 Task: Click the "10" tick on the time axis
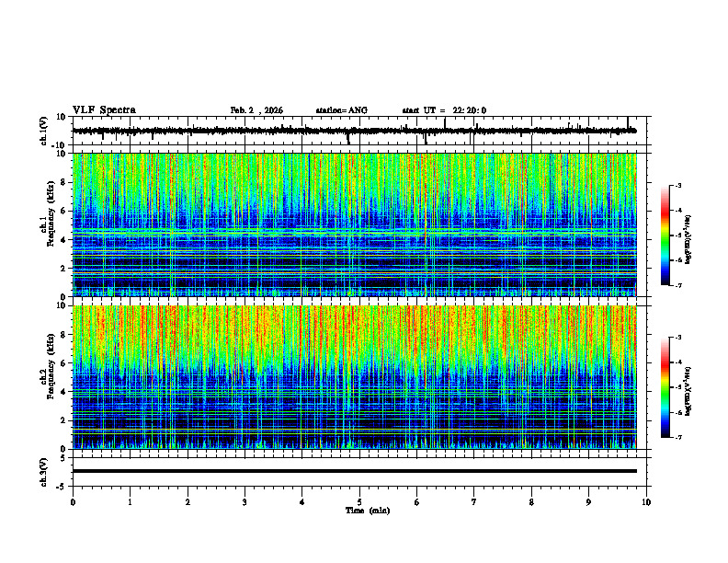click(646, 502)
